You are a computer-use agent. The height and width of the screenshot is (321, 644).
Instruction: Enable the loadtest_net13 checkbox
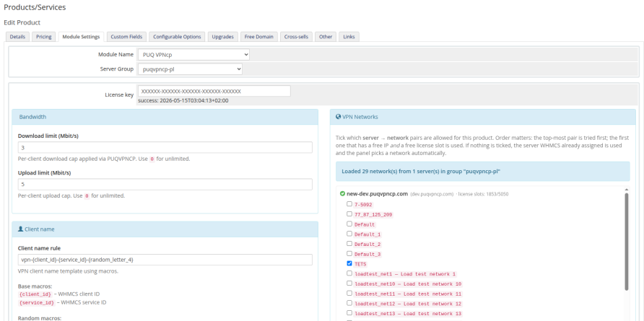(x=349, y=313)
